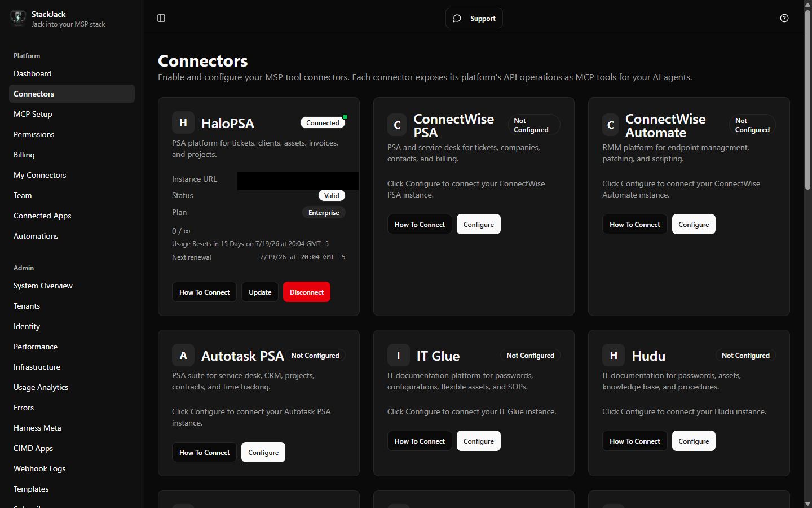Open System Overview in Admin

pyautogui.click(x=72, y=286)
